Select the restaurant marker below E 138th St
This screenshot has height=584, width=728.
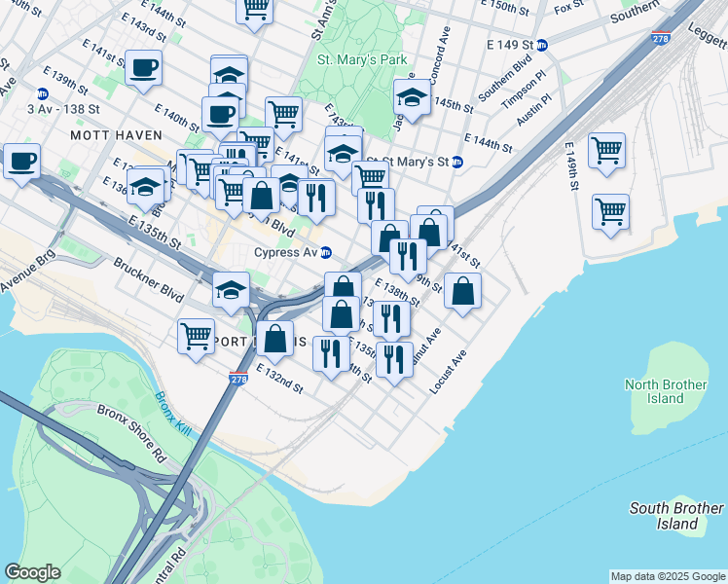tap(392, 320)
